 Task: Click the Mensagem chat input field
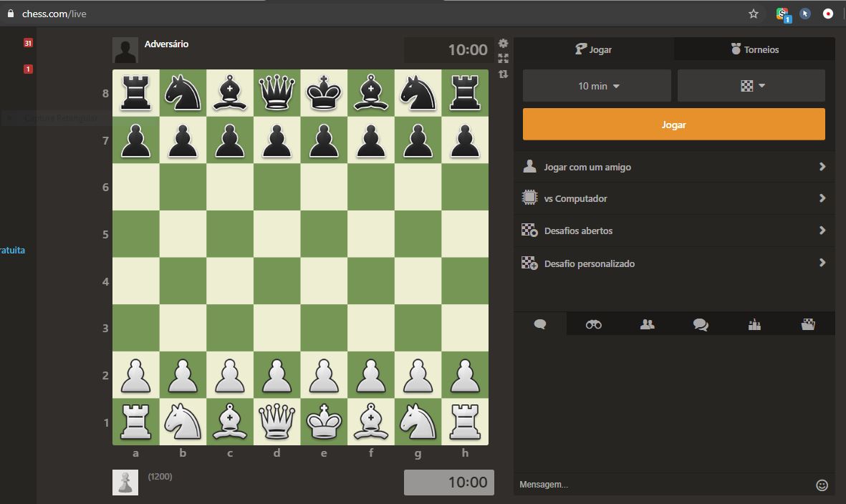pos(645,485)
